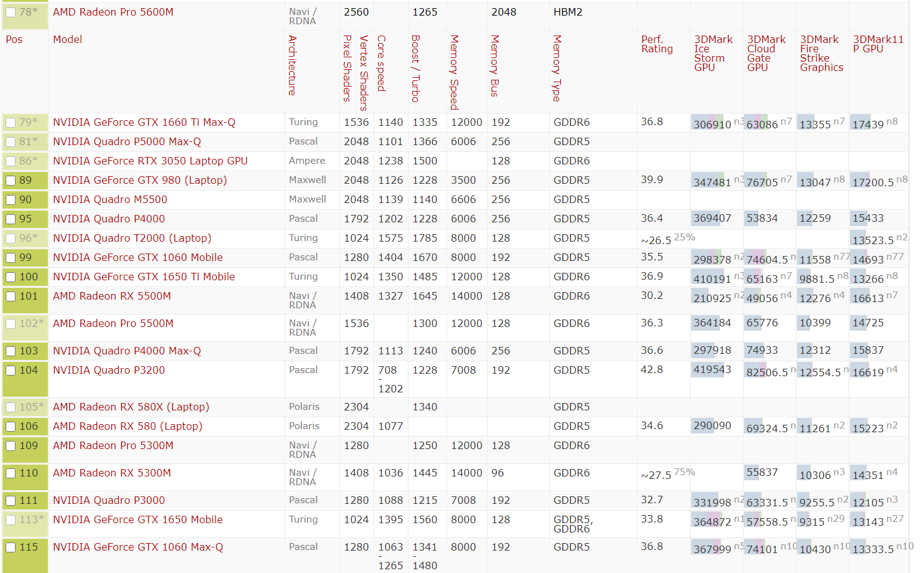Viewport: 924px width, 573px height.
Task: Open NVIDIA Quadro P3000 link
Action: coord(109,500)
